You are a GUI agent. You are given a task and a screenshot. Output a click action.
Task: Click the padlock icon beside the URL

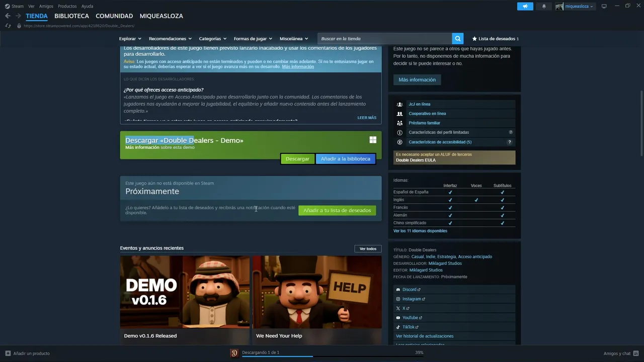coord(19,26)
